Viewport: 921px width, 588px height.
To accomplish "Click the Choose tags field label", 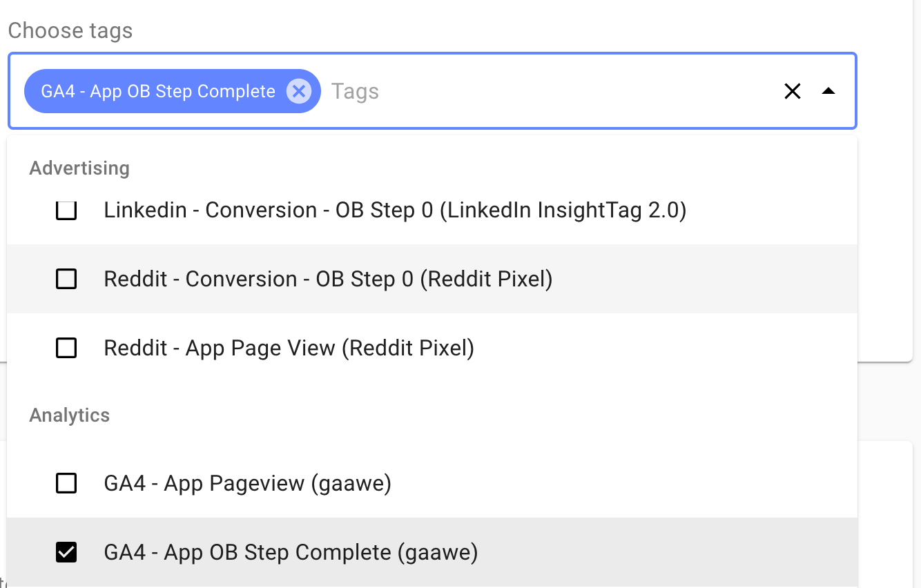I will click(x=70, y=30).
